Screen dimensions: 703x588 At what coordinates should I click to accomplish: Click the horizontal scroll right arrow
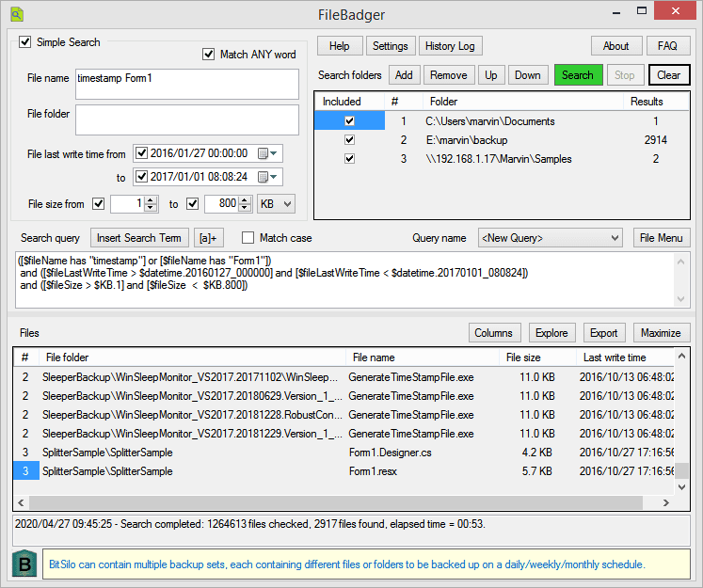pyautogui.click(x=665, y=502)
